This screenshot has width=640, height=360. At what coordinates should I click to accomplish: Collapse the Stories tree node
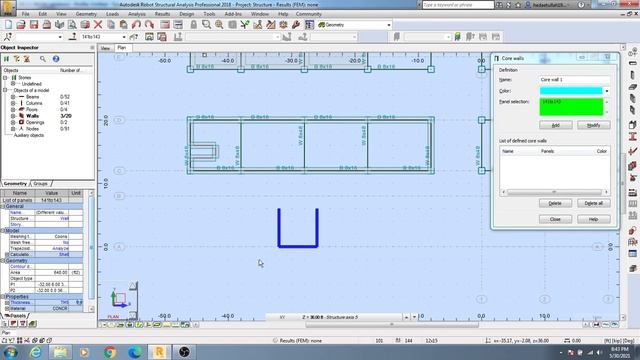pyautogui.click(x=6, y=78)
